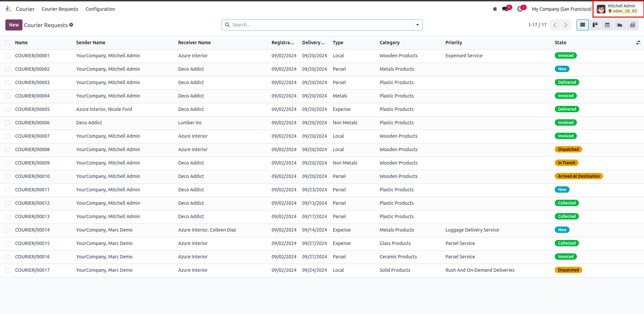Open optional columns adjust icon
This screenshot has width=644, height=314.
click(638, 43)
